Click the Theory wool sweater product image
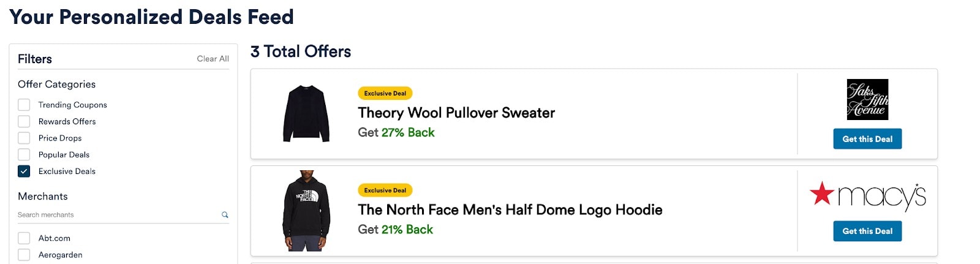This screenshot has width=980, height=264. coord(306,114)
